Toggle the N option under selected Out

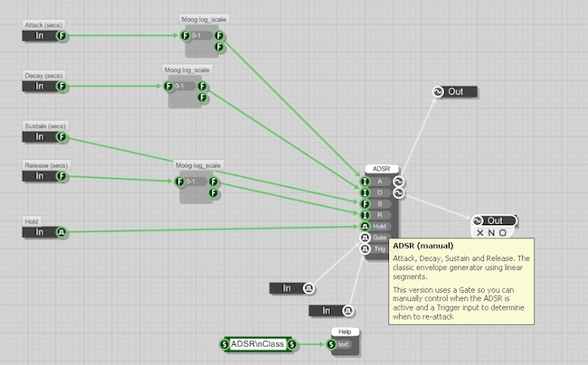491,233
